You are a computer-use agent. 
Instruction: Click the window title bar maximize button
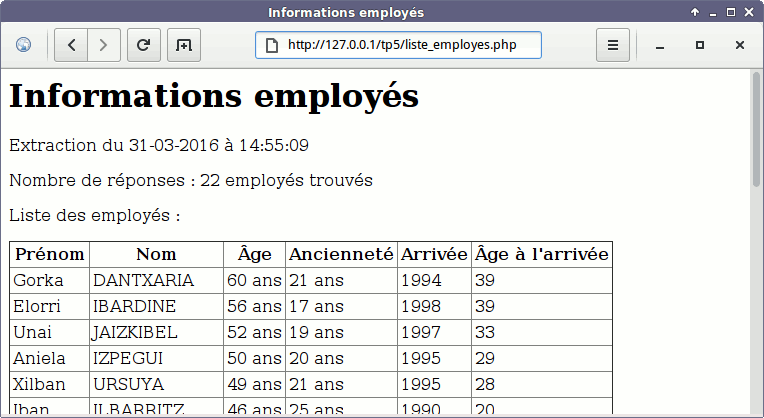tap(731, 12)
